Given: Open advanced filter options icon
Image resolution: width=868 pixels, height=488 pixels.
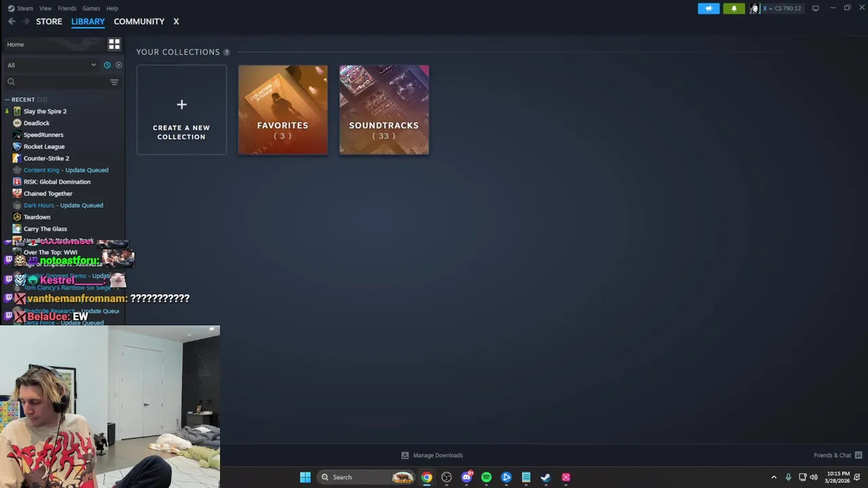Looking at the screenshot, I should coord(114,82).
